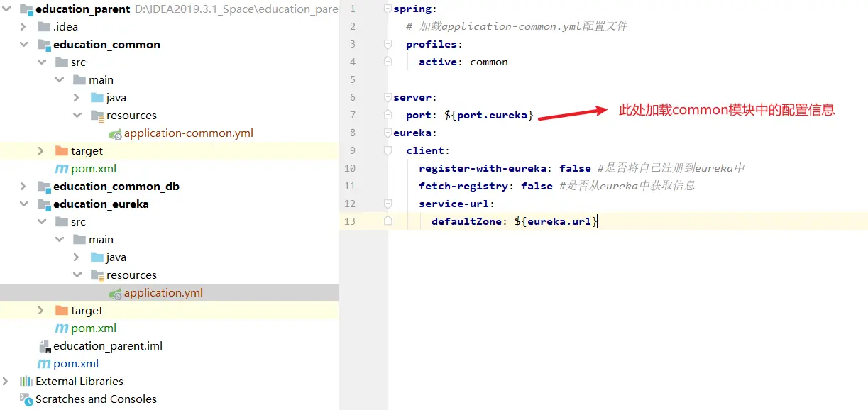Select the education_parent.iml module file

[106, 345]
